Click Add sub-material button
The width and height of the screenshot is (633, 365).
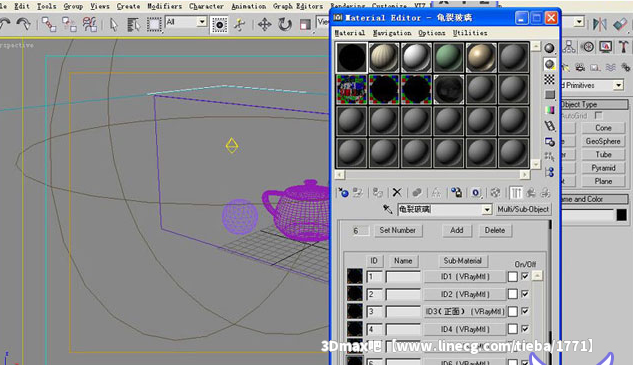pos(457,230)
